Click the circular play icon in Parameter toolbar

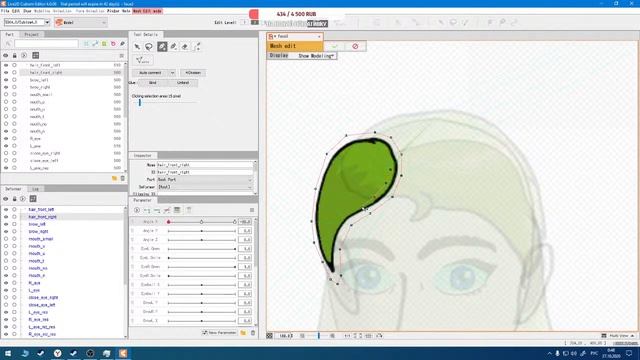point(137,210)
